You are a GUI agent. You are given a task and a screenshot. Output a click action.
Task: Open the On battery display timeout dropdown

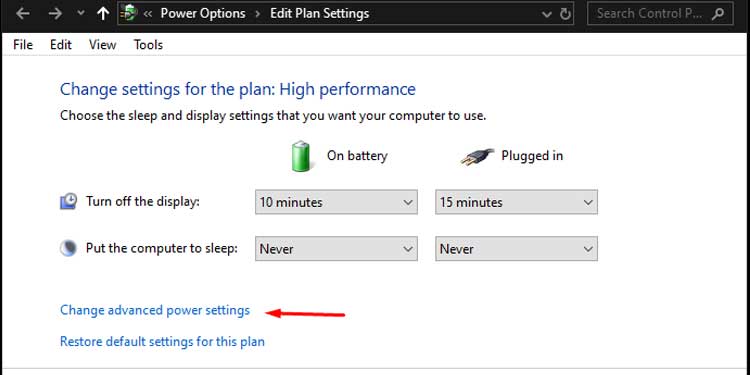(336, 202)
